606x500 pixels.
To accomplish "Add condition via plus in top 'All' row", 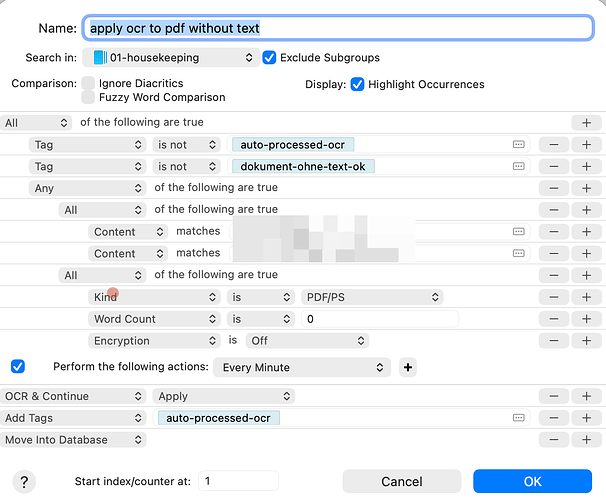I will click(586, 123).
